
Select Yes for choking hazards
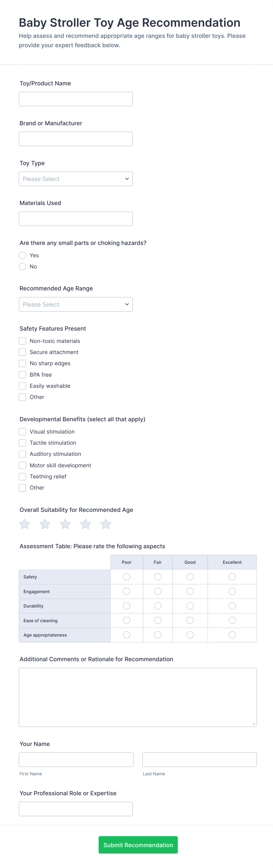(23, 256)
